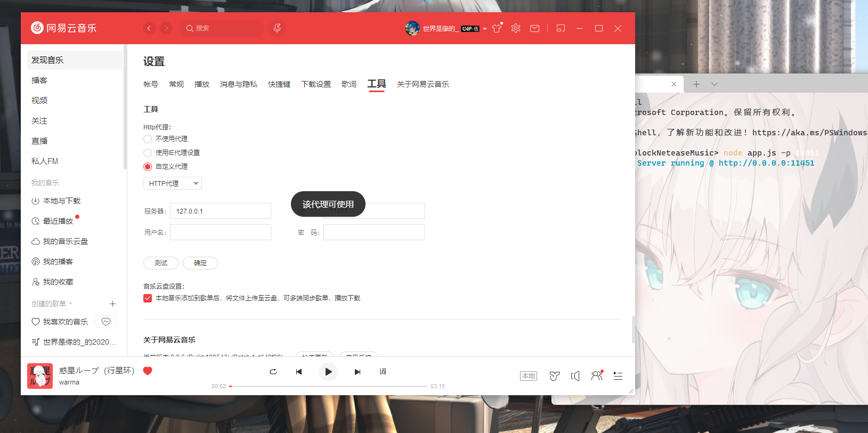Open 发现音乐 in sidebar
868x433 pixels.
point(75,60)
